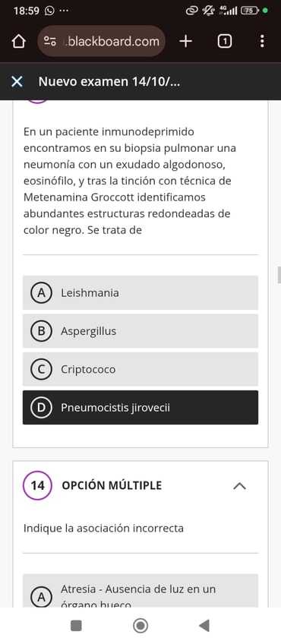The height and width of the screenshot is (644, 281).
Task: Close the Nuevo examen panel with X
Action: tap(17, 82)
